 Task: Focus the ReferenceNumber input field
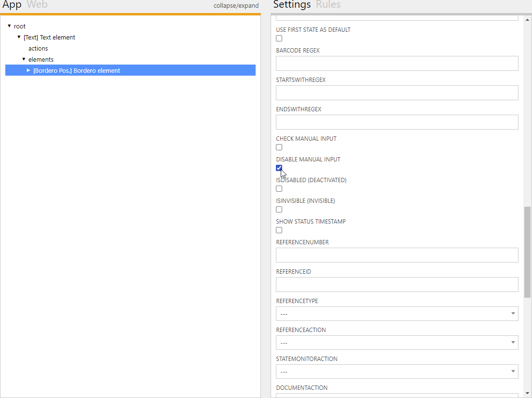click(x=397, y=255)
